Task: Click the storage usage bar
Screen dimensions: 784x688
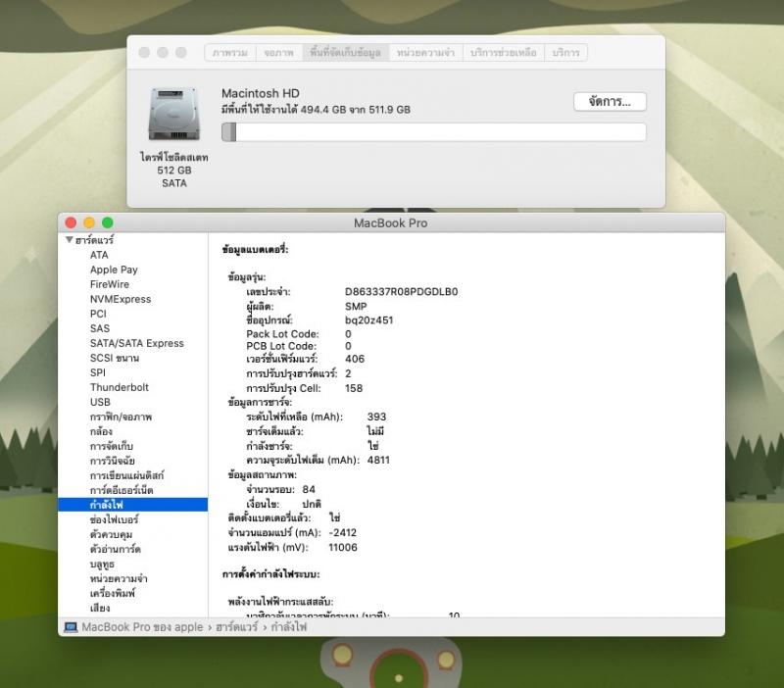Action: (433, 132)
